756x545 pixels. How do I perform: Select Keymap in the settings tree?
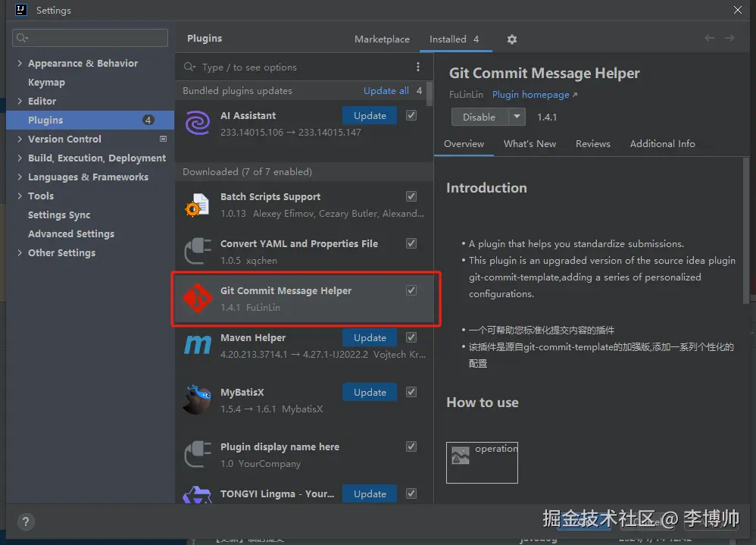pos(46,82)
